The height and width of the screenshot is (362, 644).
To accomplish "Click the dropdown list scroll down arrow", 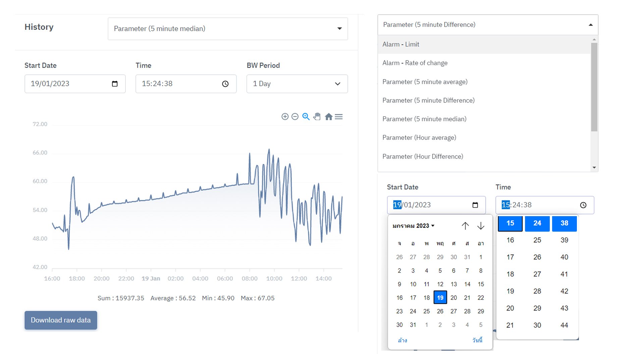I will [x=594, y=168].
